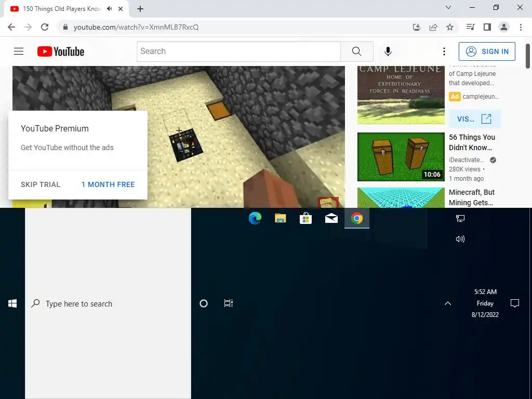Screen dimensions: 532x399
Task: Click the Chrome taskbar icon
Action: point(356,218)
